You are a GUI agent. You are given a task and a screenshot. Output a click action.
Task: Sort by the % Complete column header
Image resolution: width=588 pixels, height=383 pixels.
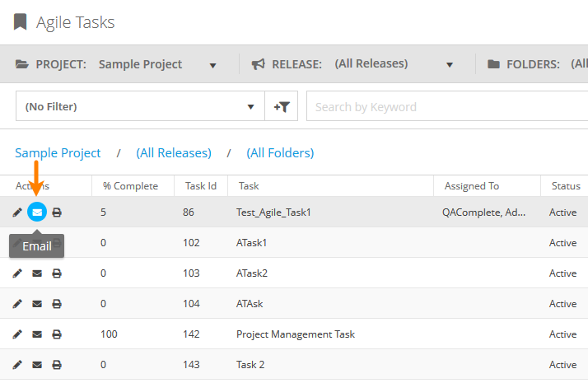(130, 186)
